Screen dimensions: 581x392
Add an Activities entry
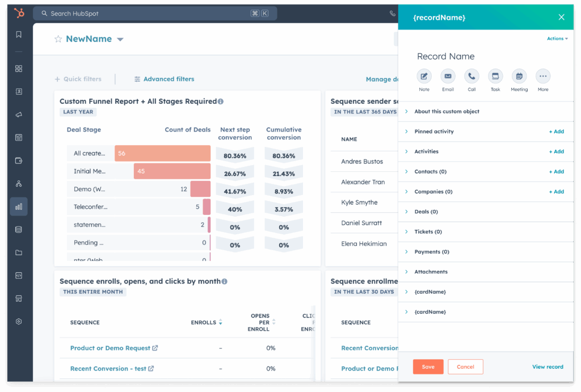coord(557,151)
